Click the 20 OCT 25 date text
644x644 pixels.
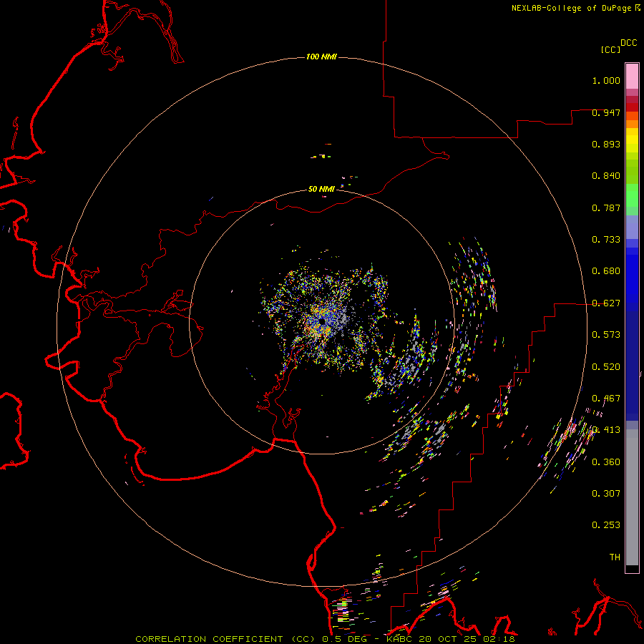pyautogui.click(x=447, y=639)
